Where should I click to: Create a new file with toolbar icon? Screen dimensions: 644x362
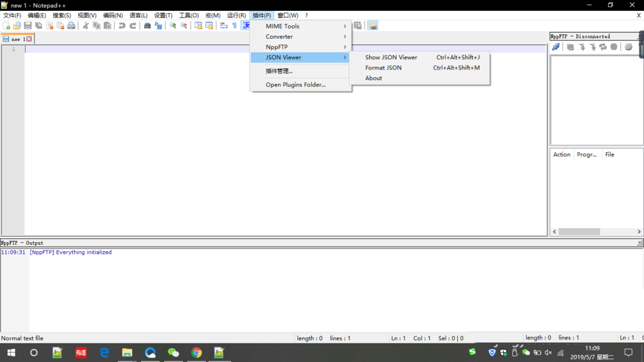[6, 26]
